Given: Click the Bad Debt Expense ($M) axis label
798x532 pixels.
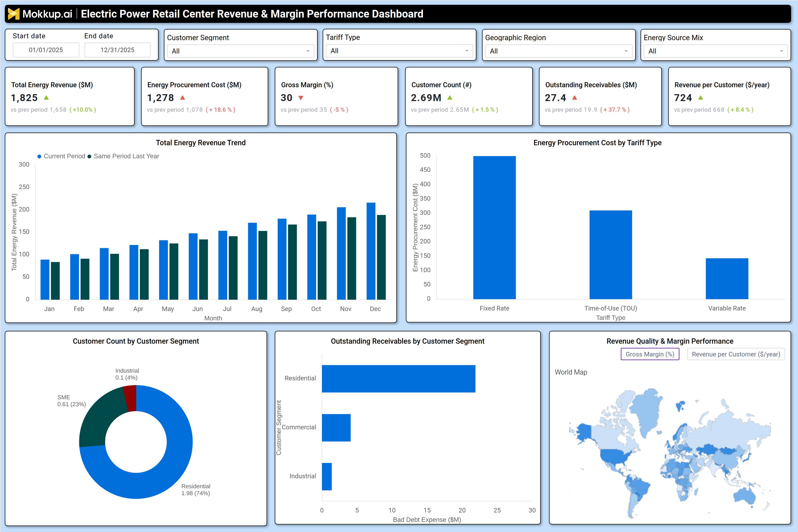Looking at the screenshot, I should 427,520.
